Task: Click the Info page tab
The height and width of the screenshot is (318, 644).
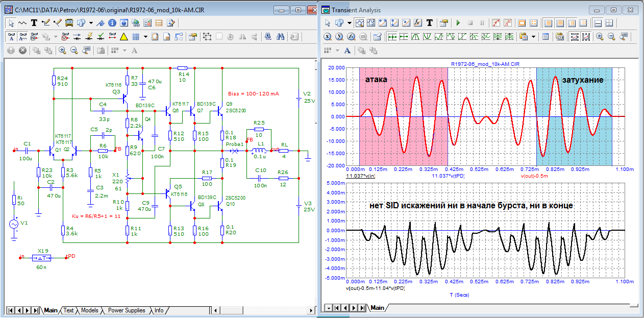Action: tap(159, 310)
